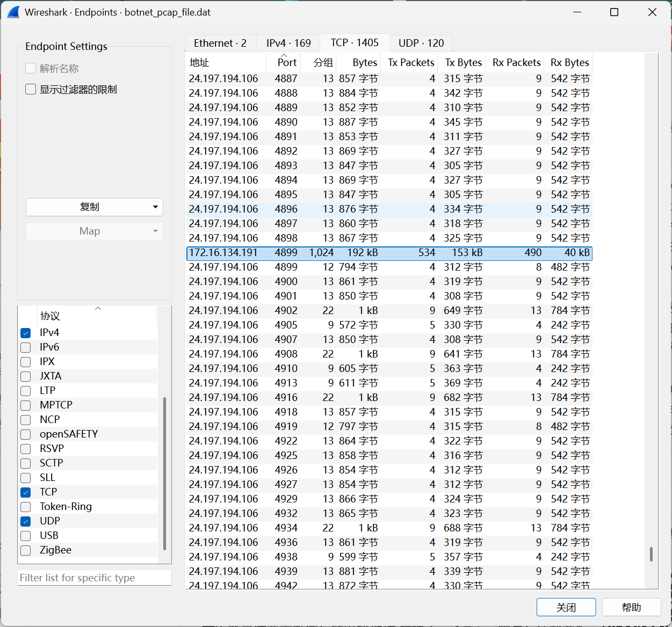Click the 884 字节 bytes cell
The height and width of the screenshot is (627, 672).
(358, 93)
